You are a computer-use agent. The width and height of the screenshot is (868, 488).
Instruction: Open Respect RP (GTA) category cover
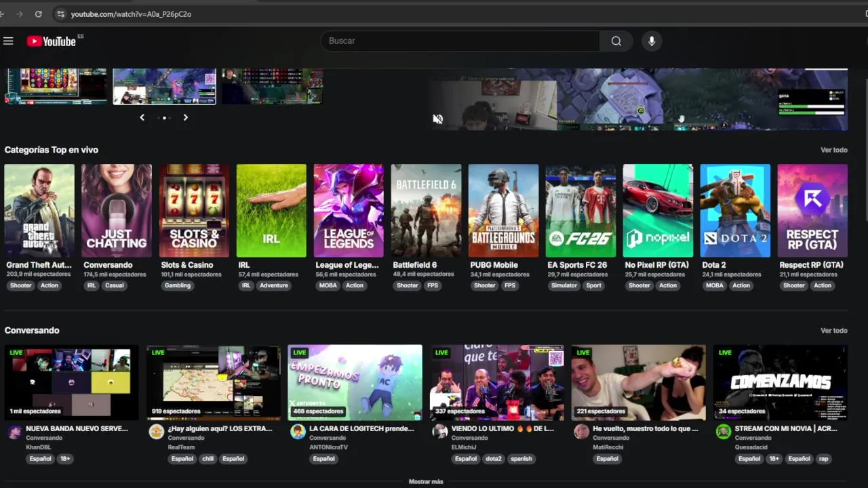(812, 211)
